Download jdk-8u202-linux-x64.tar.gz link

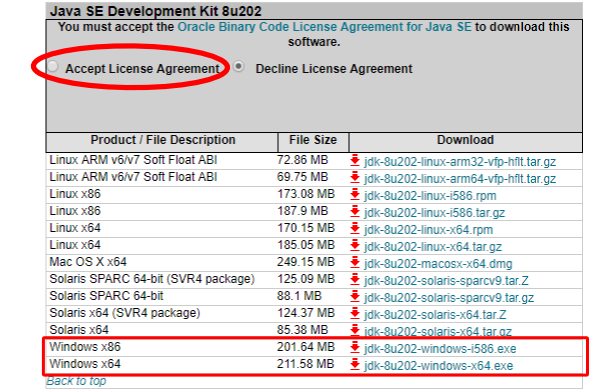pyautogui.click(x=433, y=247)
